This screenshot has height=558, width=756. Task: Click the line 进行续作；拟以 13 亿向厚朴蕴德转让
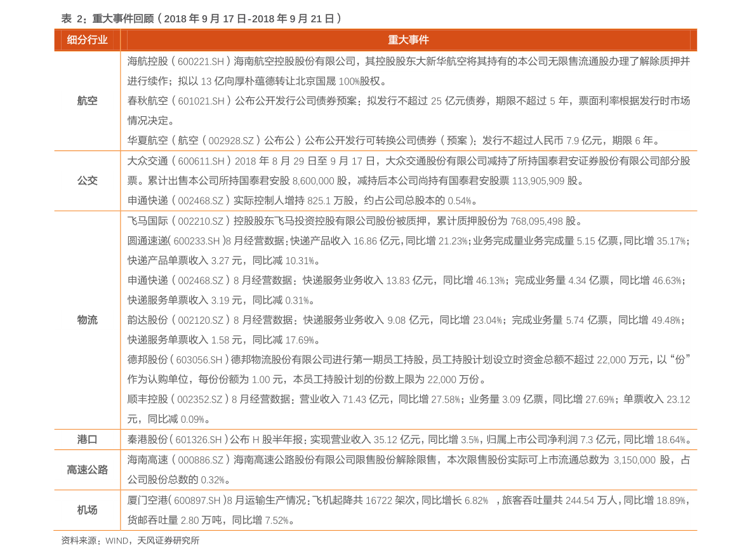[x=256, y=81]
